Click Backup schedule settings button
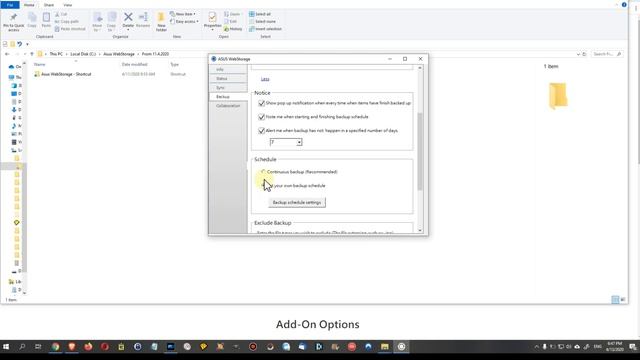 [297, 202]
